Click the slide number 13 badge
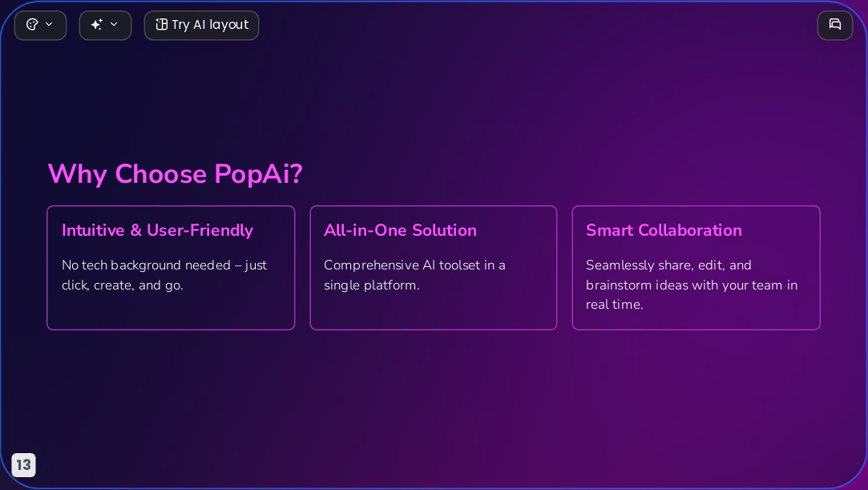The width and height of the screenshot is (868, 490). (x=24, y=464)
